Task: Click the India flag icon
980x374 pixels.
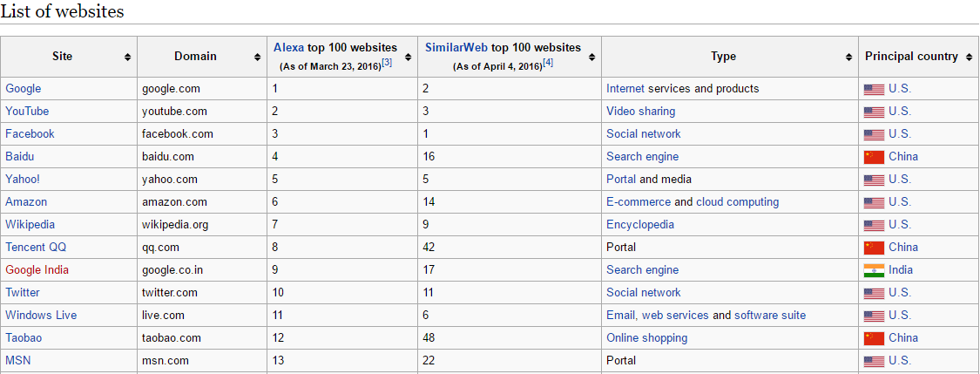Action: [874, 270]
